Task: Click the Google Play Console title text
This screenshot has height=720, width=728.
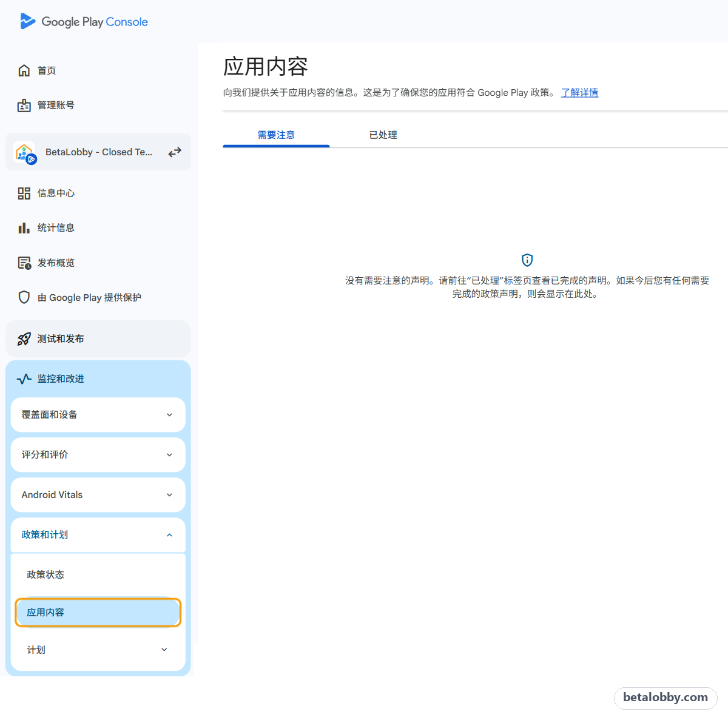Action: [x=95, y=22]
